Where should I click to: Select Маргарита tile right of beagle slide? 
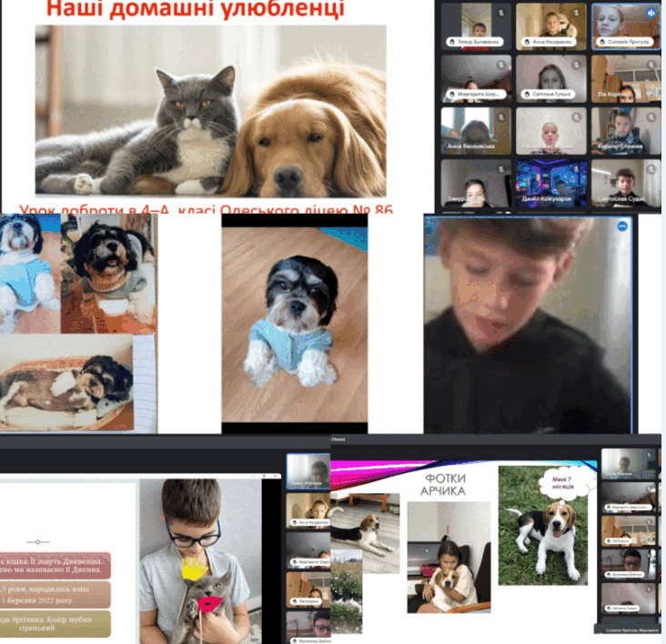pos(629,498)
